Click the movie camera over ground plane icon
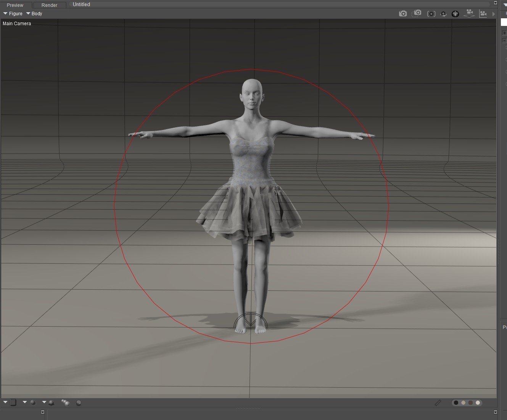This screenshot has width=507, height=420. 469,13
